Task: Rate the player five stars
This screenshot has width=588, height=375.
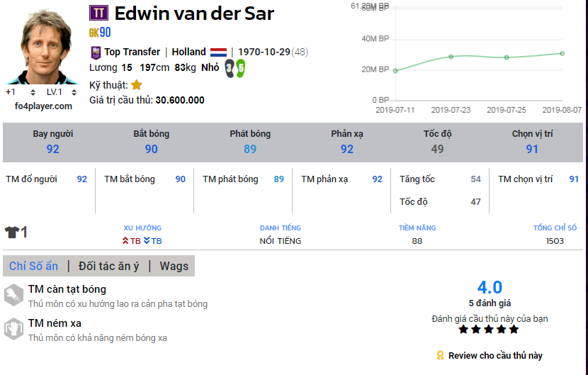Action: (514, 330)
